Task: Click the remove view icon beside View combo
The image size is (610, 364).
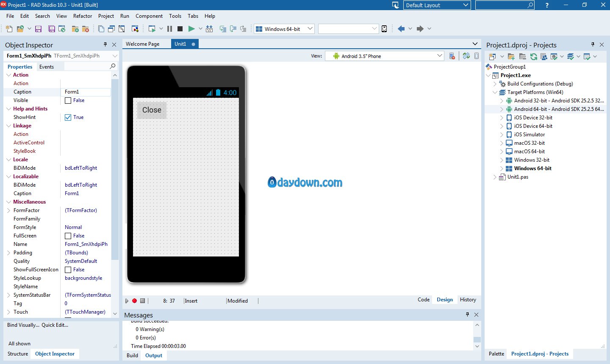Action: click(452, 56)
